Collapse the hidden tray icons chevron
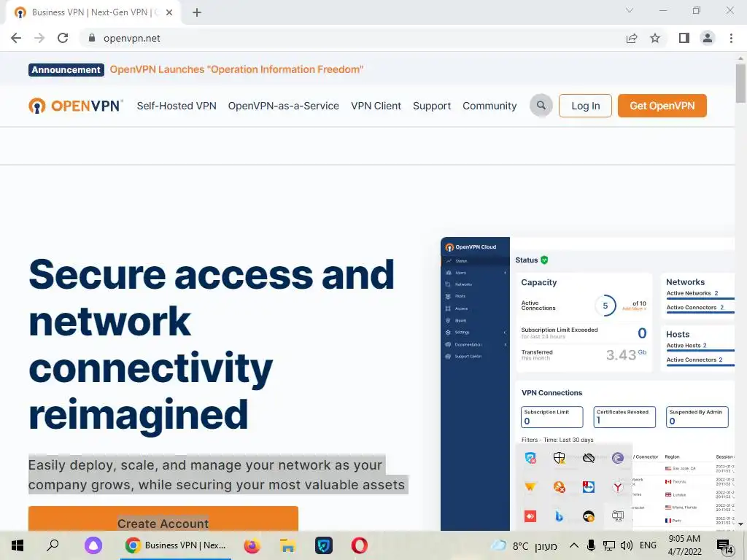The width and height of the screenshot is (747, 560). tap(574, 545)
